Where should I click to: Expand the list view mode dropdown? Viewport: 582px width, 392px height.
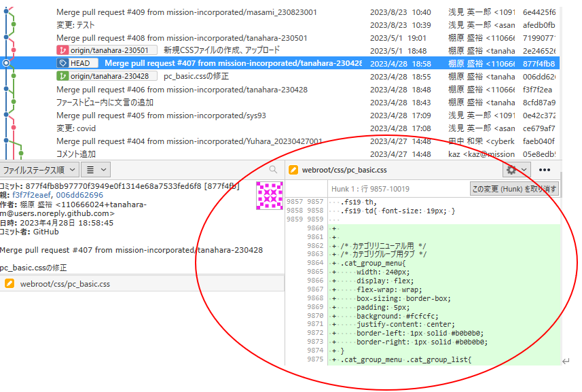(96, 170)
